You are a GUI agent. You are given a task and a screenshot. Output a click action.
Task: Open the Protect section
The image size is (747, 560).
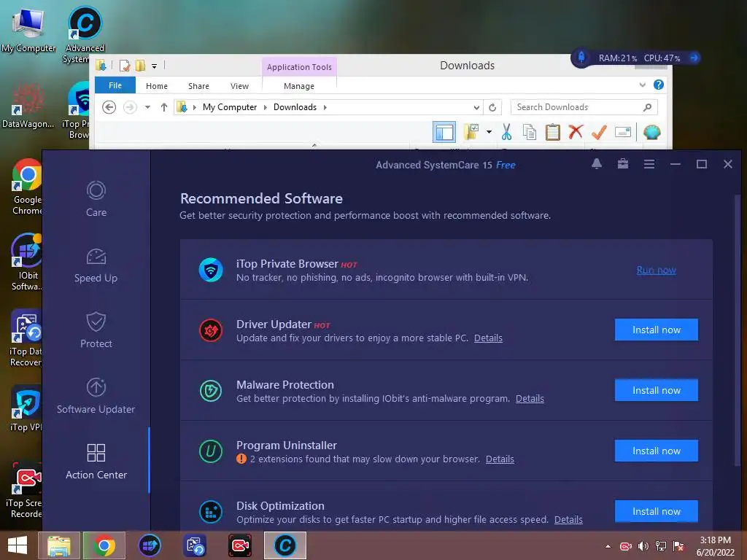pyautogui.click(x=96, y=330)
